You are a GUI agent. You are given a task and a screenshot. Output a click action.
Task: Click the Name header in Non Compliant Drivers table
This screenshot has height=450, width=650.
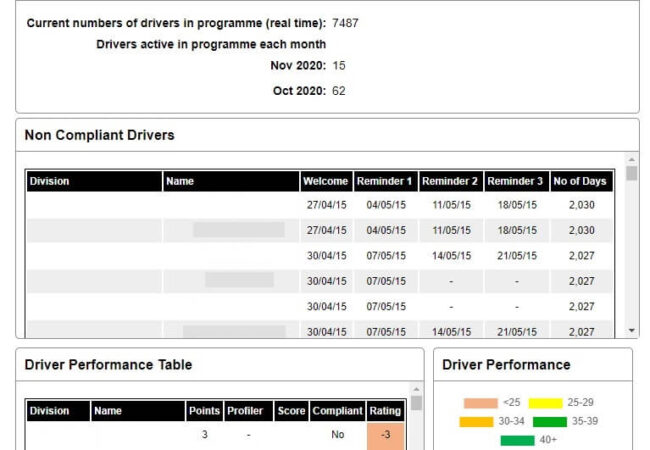point(231,181)
